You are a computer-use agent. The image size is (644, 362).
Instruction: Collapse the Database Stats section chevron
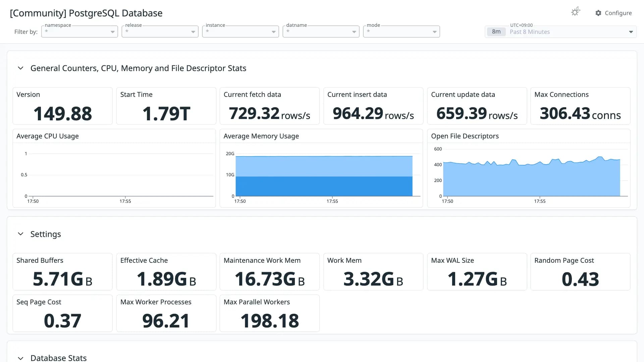tap(20, 358)
